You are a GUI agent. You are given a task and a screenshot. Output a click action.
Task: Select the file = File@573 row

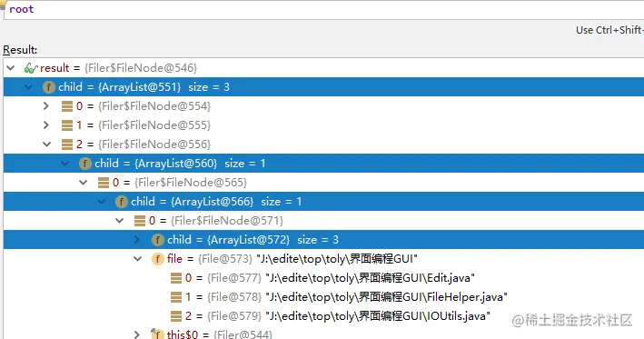click(x=323, y=259)
